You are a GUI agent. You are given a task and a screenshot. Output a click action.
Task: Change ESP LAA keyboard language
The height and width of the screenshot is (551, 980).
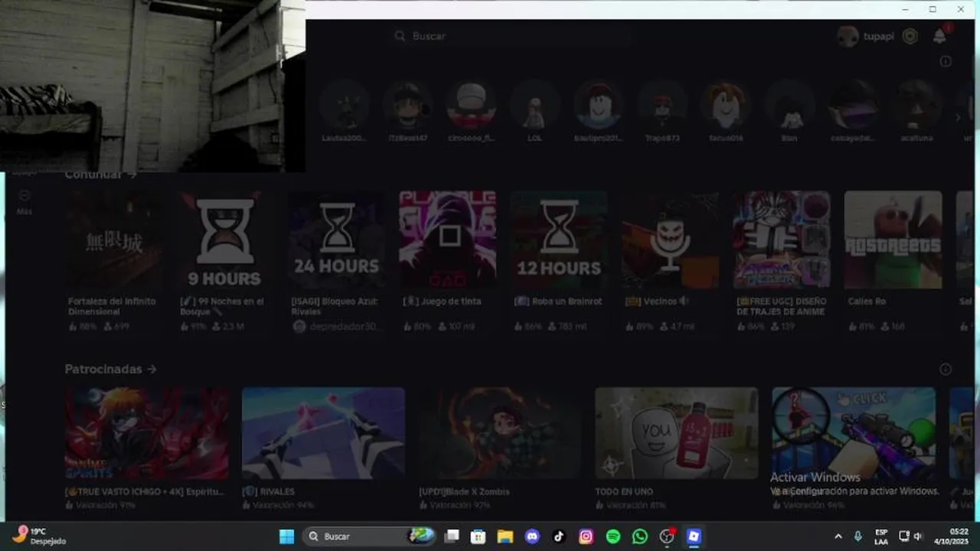coord(881,536)
